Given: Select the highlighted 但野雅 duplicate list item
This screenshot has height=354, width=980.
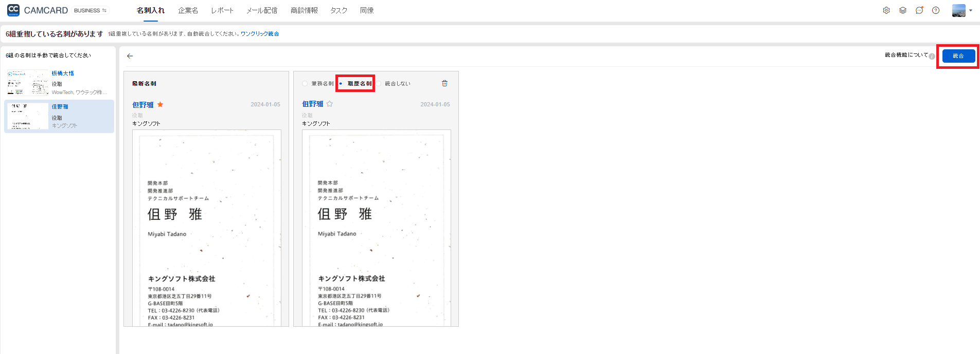Looking at the screenshot, I should [59, 116].
